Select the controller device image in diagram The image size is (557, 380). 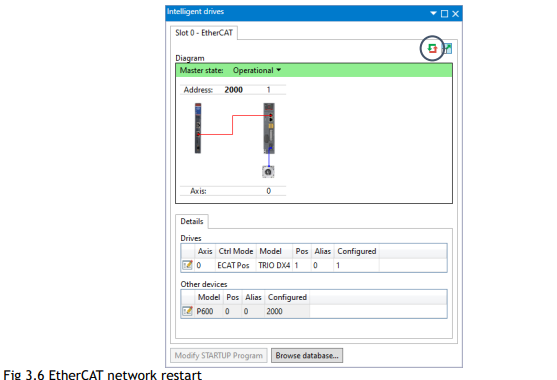[x=198, y=128]
